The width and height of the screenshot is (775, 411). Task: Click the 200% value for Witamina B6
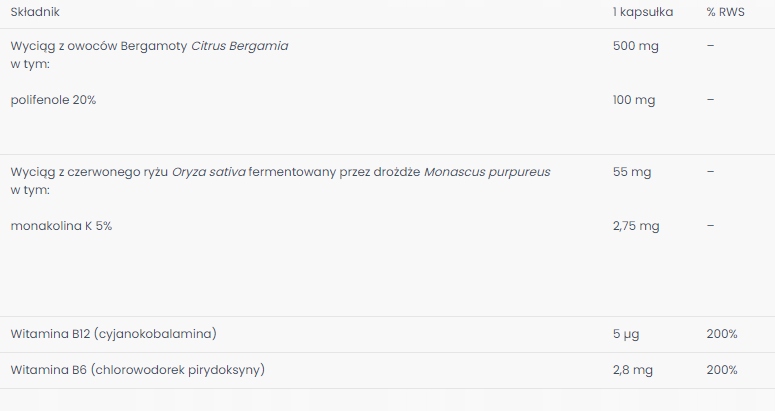[x=722, y=370]
